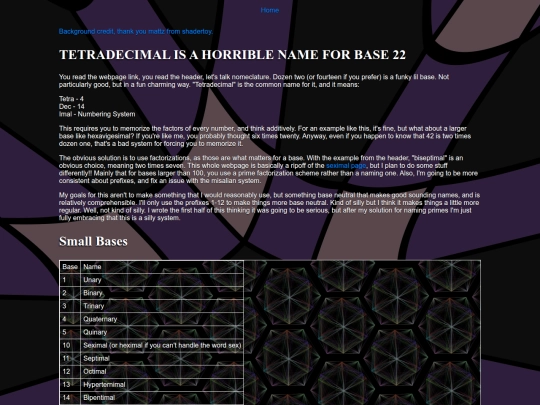Select the page title about base 22

click(x=232, y=54)
